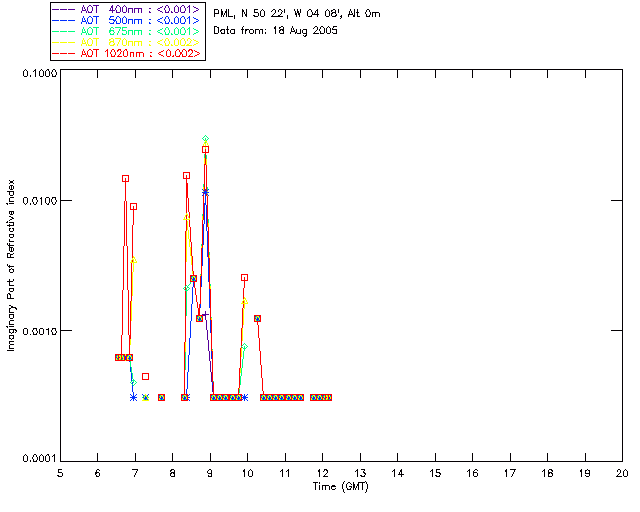Click the x-axis tick label 7

(135, 473)
